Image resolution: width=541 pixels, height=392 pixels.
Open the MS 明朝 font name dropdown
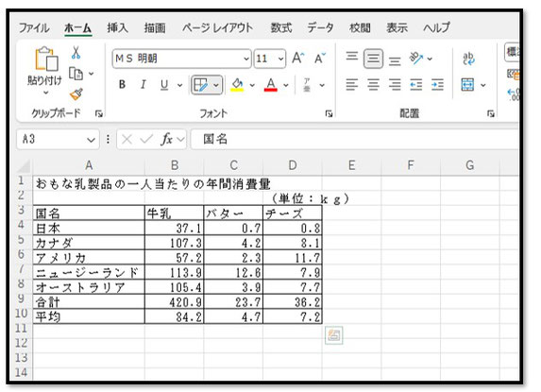(246, 59)
